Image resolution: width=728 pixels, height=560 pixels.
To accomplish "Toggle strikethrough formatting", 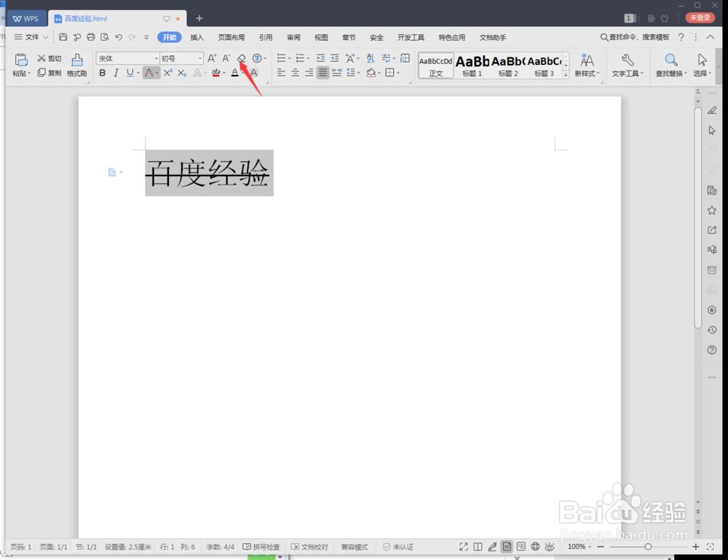I will [x=149, y=72].
